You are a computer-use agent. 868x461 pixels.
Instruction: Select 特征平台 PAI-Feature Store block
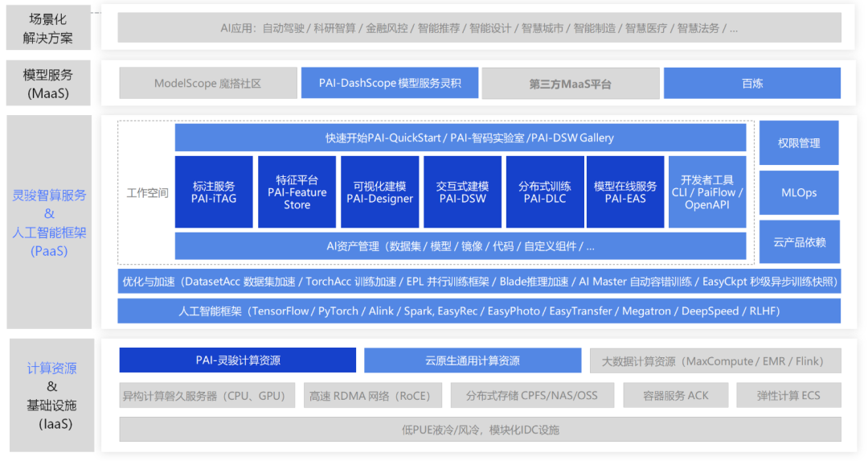coord(297,191)
